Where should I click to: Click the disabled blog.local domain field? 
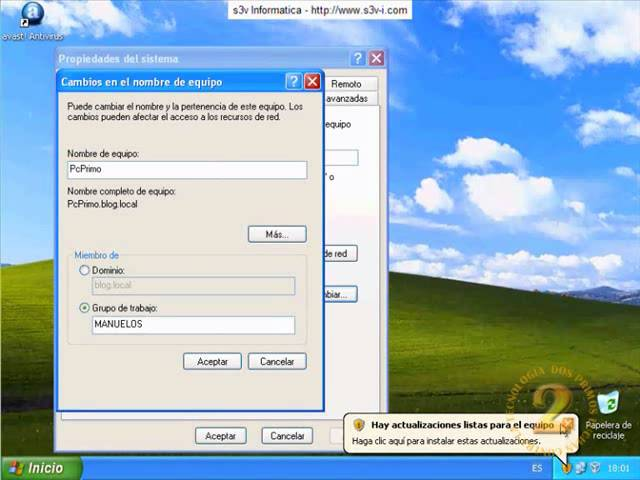pyautogui.click(x=193, y=286)
